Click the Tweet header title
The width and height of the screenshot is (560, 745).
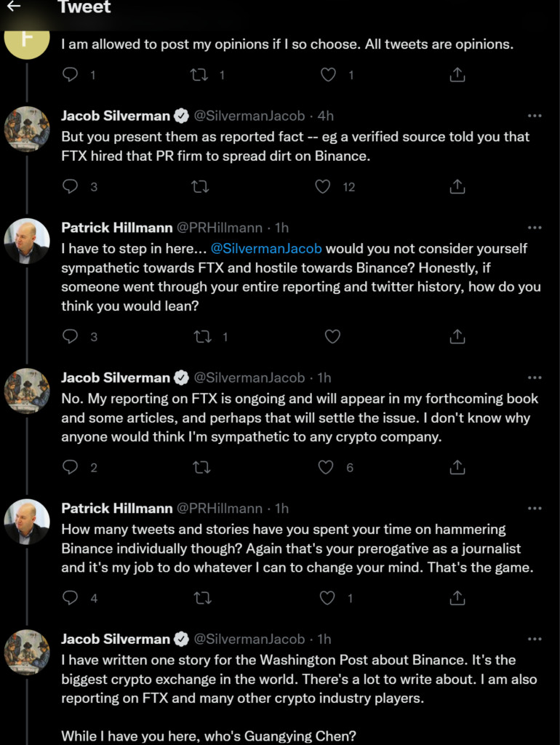click(84, 8)
